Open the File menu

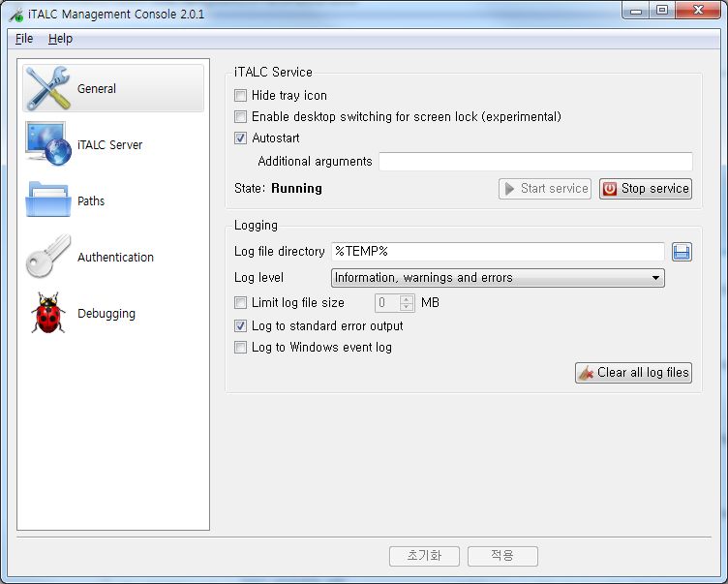[24, 39]
